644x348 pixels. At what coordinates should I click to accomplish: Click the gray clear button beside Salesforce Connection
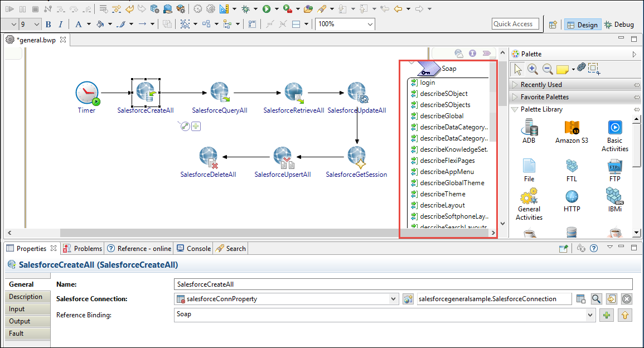tap(626, 299)
